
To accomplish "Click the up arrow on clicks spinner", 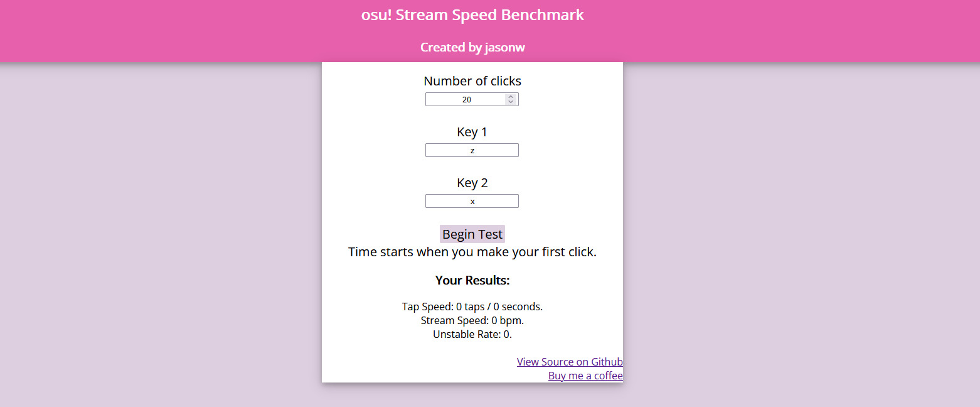I will pyautogui.click(x=511, y=97).
